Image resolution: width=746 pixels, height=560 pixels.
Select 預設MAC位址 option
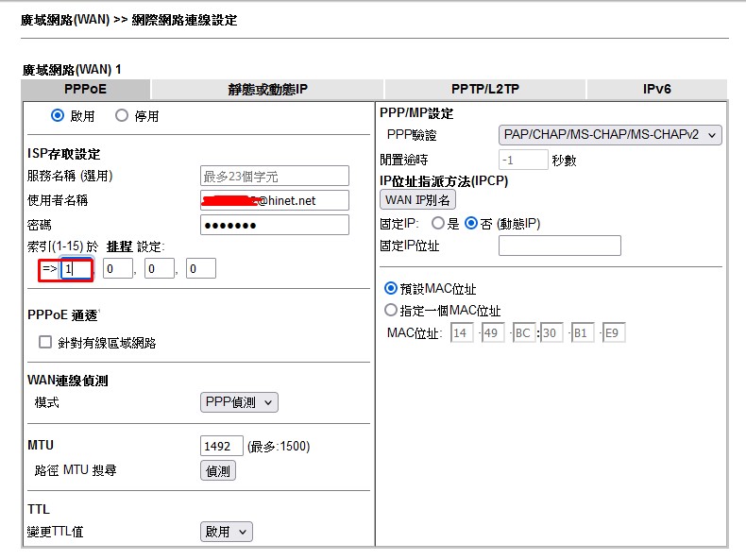coord(391,289)
